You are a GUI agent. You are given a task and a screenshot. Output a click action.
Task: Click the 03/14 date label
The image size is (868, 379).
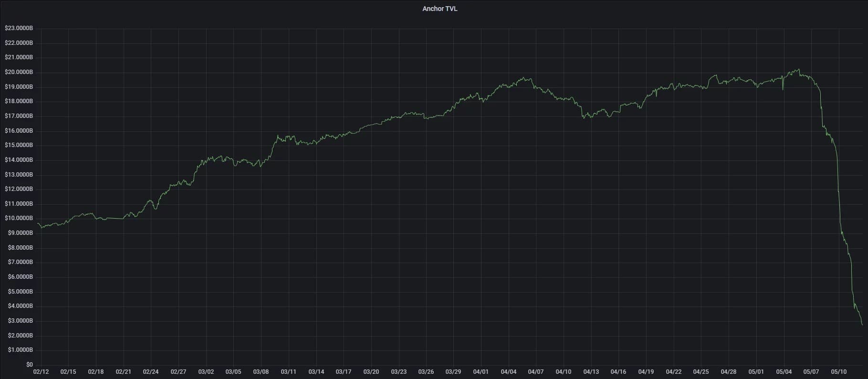click(316, 372)
